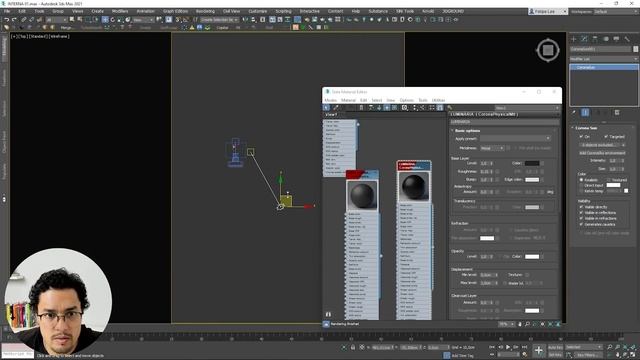
Task: Collapse the Corona Sun rollout
Action: (586, 128)
